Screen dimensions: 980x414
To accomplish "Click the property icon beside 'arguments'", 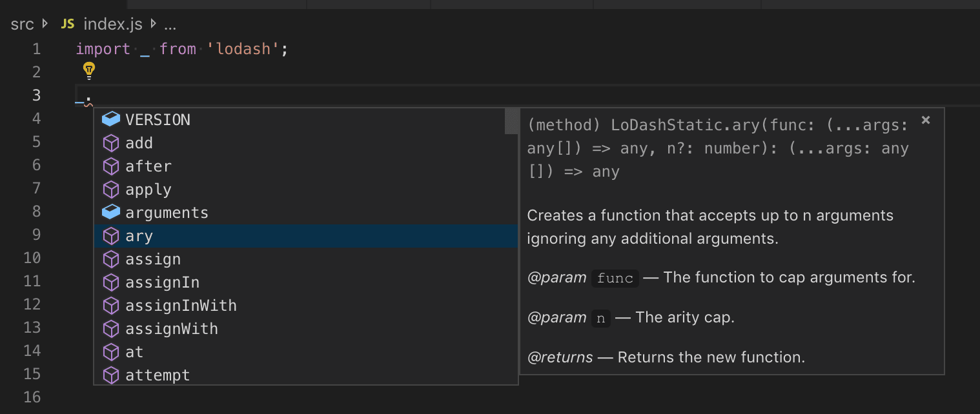I will (x=110, y=212).
